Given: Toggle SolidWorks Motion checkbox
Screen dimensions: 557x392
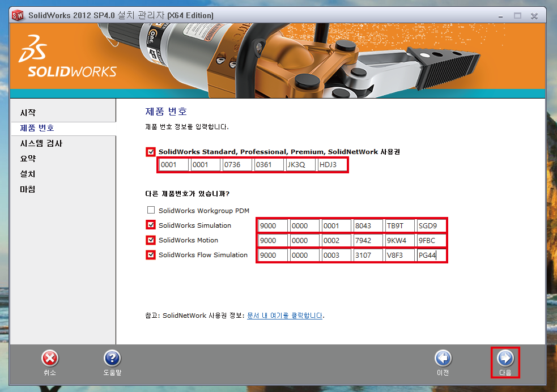Looking at the screenshot, I should pyautogui.click(x=151, y=240).
